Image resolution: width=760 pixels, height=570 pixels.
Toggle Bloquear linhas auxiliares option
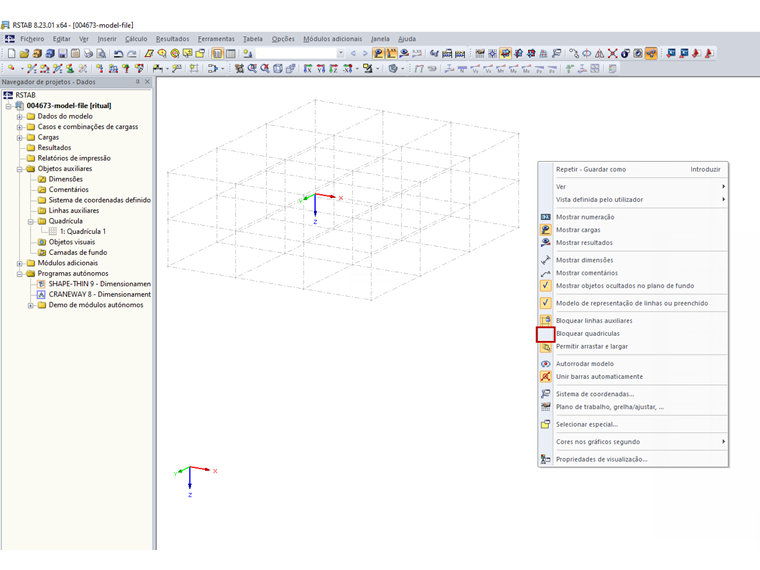[633, 321]
